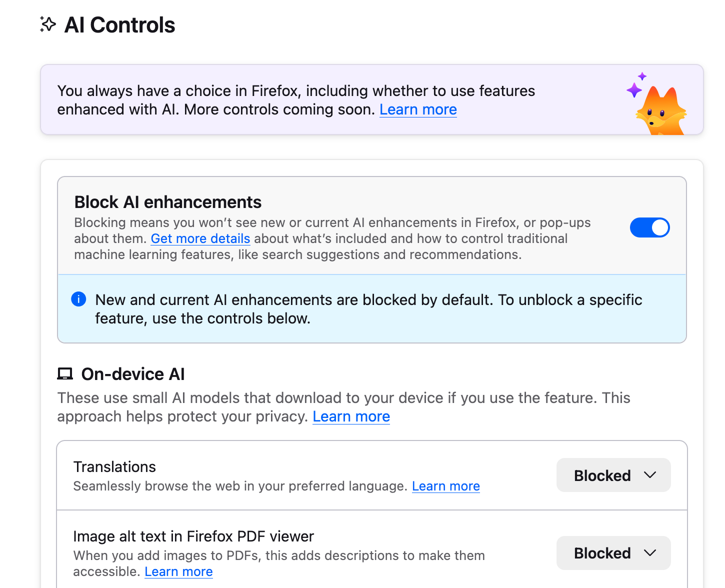Click the chevron on Translations dropdown

click(x=650, y=475)
